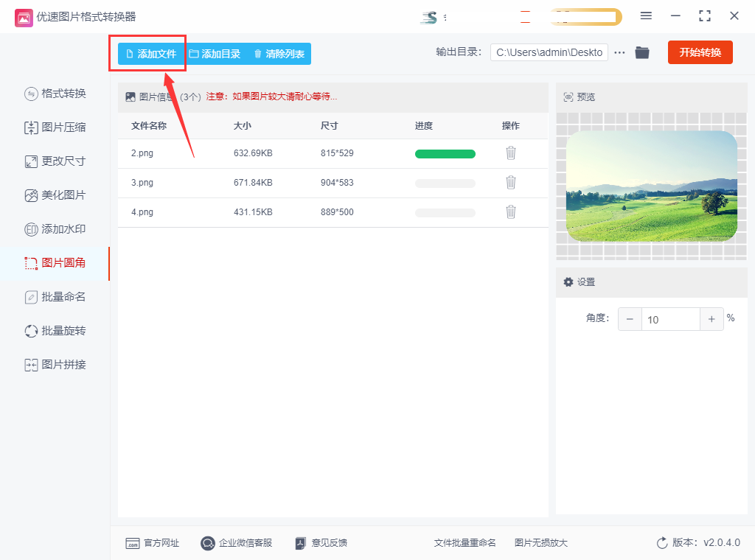Switch to Image Compression (图片压缩)

(x=55, y=127)
